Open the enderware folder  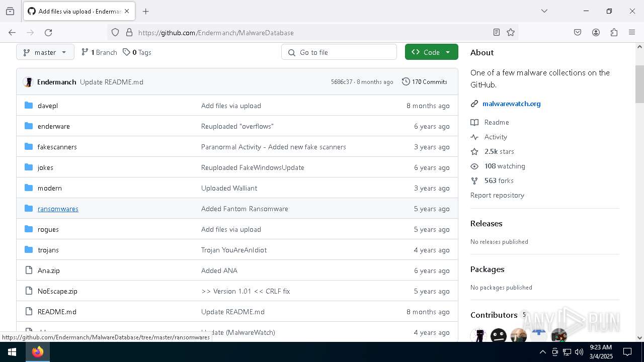(54, 126)
